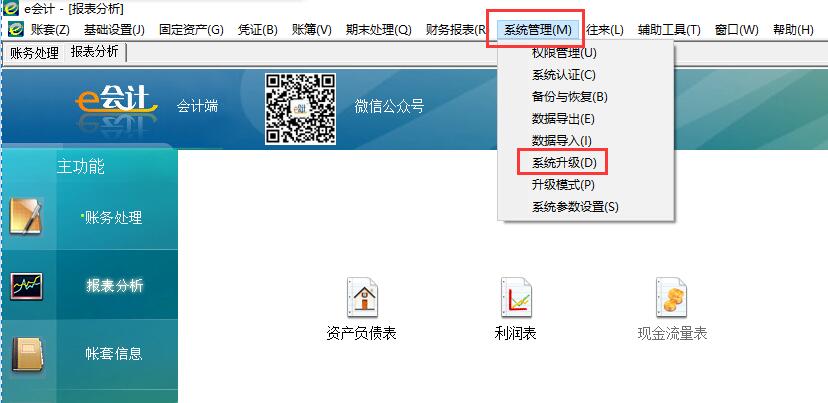Click 数据导出(E) menu option
The width and height of the screenshot is (828, 403).
pyautogui.click(x=564, y=119)
